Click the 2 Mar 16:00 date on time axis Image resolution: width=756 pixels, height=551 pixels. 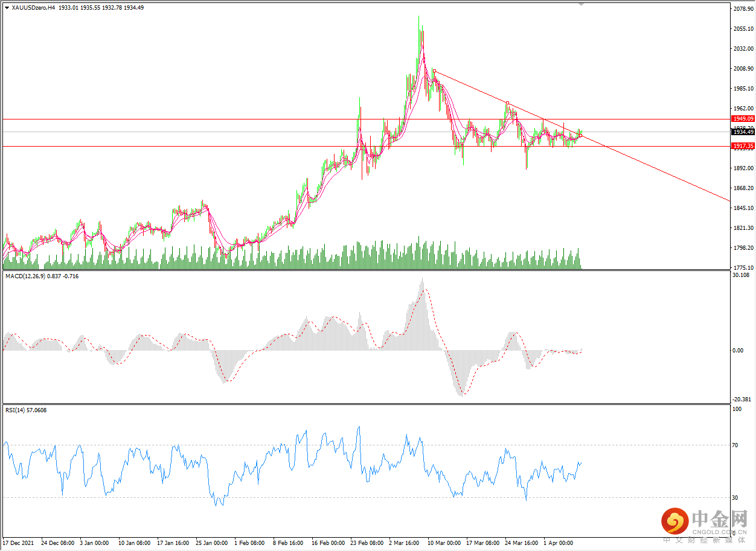(405, 543)
